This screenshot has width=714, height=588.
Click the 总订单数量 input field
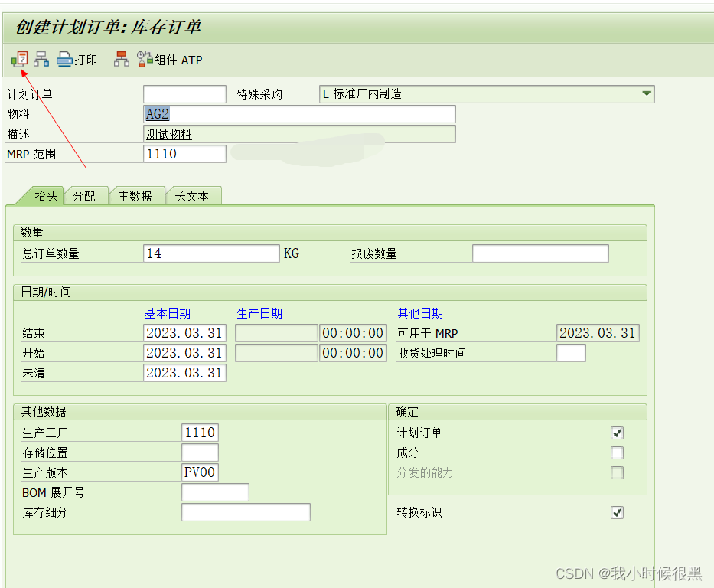point(211,253)
